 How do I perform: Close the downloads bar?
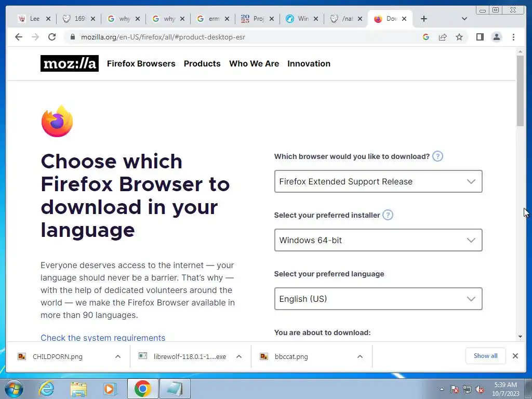click(515, 356)
